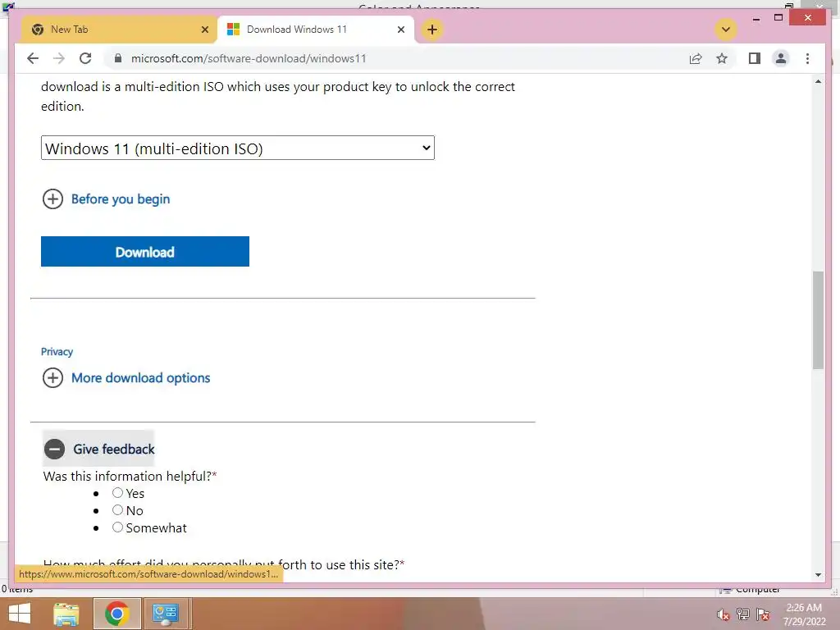Open the Windows 11 multi-edition ISO dropdown
The height and width of the screenshot is (630, 840).
(x=237, y=148)
